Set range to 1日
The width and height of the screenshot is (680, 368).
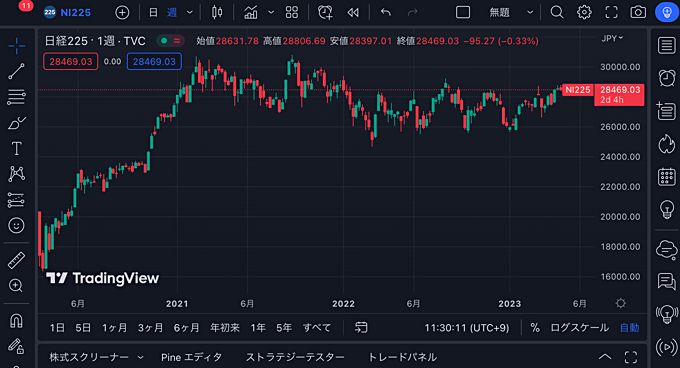click(x=57, y=328)
